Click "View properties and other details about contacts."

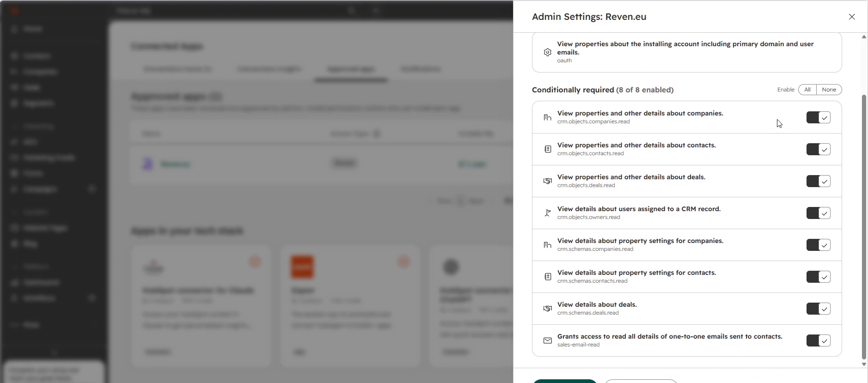tap(636, 145)
